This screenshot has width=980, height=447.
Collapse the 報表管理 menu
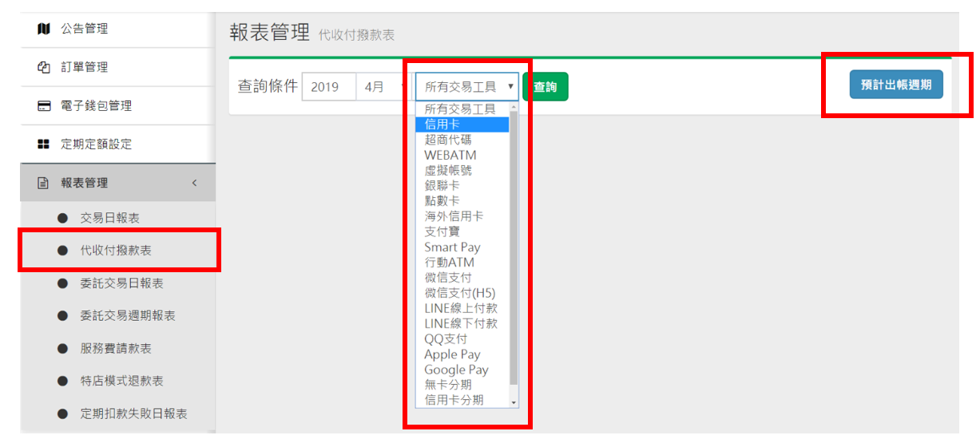click(x=118, y=183)
